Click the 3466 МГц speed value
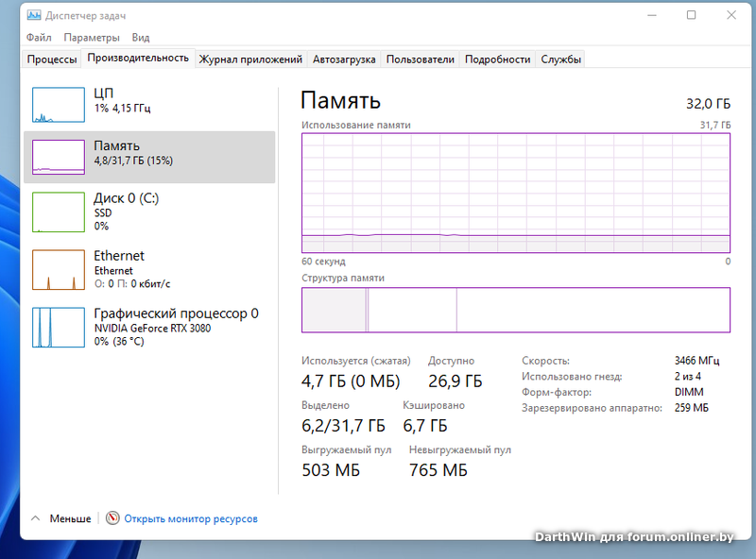756x559 pixels. [696, 361]
